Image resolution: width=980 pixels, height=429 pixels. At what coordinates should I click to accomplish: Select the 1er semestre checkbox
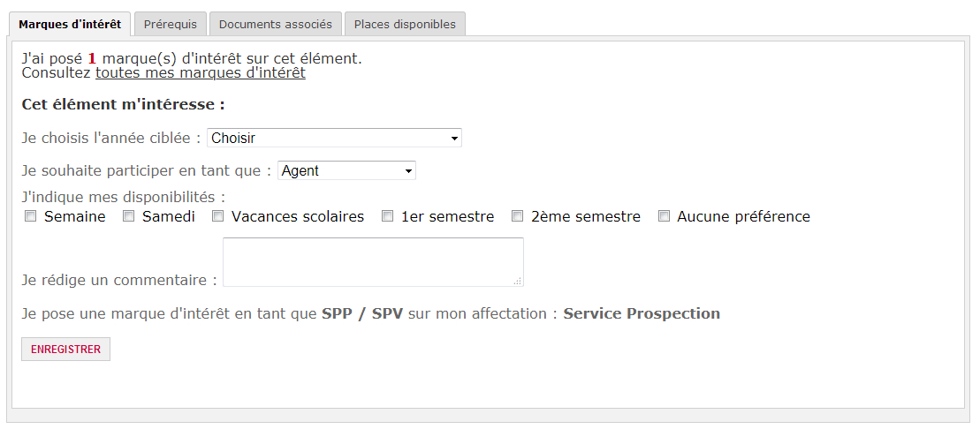388,216
